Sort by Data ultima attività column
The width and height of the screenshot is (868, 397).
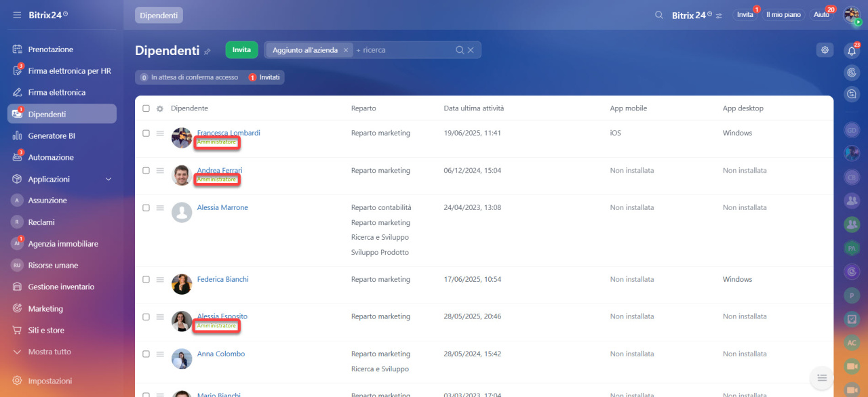[x=473, y=108]
